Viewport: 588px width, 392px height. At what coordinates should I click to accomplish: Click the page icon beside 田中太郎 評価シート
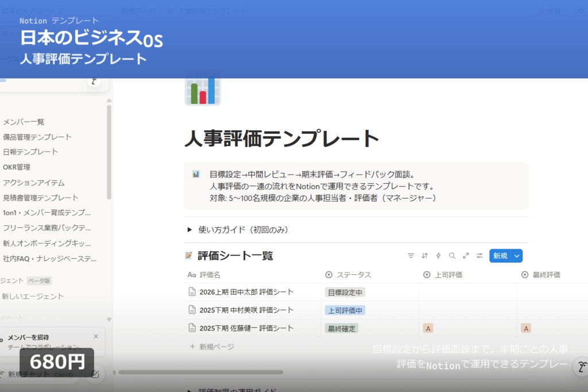[192, 292]
